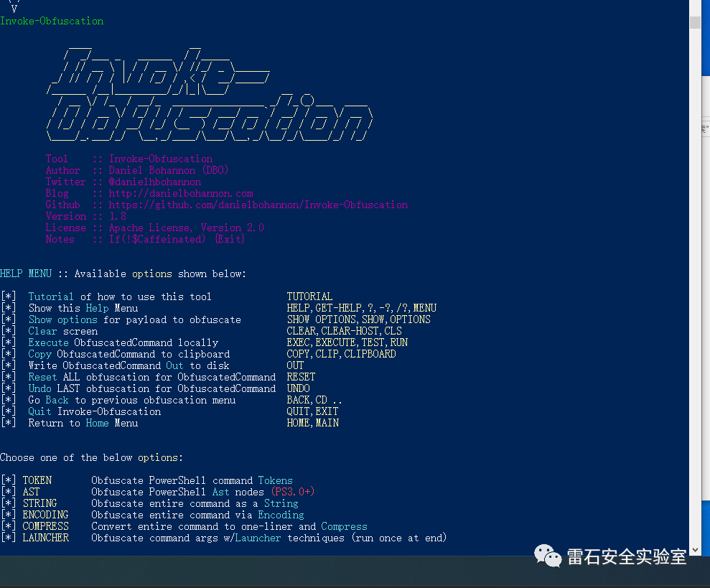Click 'BACK,CD ..' command text
The height and width of the screenshot is (588, 710).
314,400
